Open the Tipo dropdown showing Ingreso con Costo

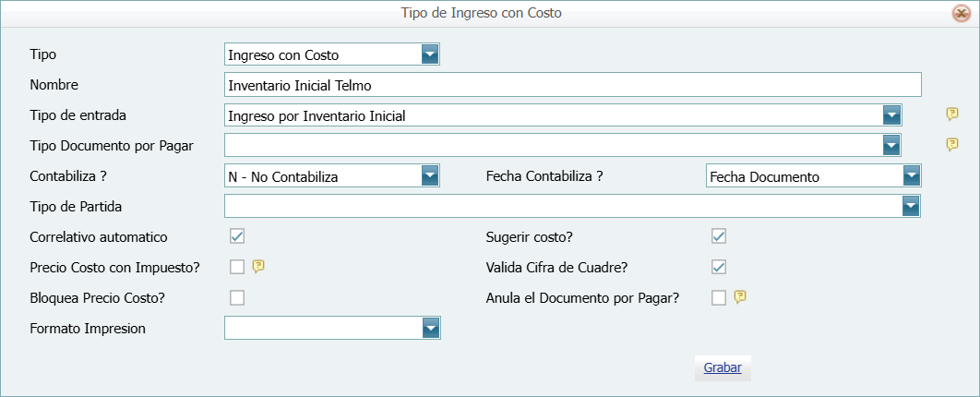pyautogui.click(x=430, y=54)
